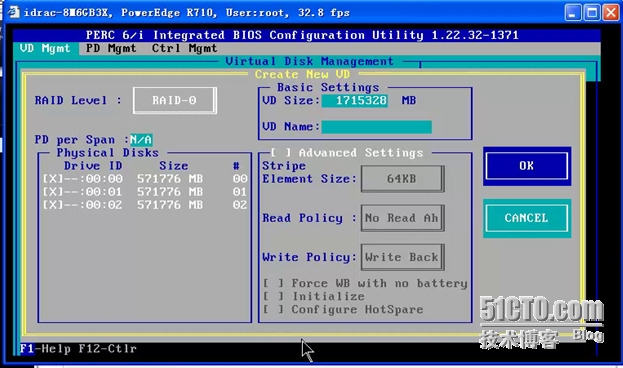Click the empty VD Name field
The width and height of the screenshot is (623, 368).
point(376,127)
